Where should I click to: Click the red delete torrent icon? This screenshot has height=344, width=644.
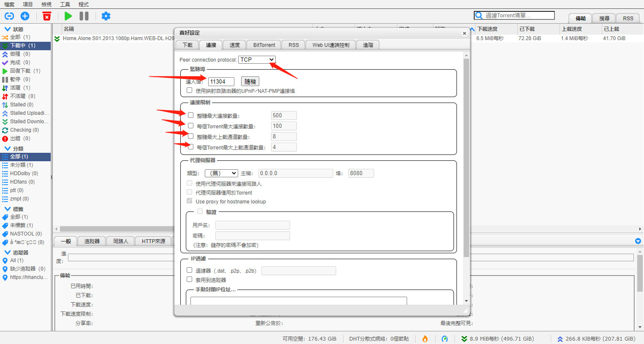47,16
